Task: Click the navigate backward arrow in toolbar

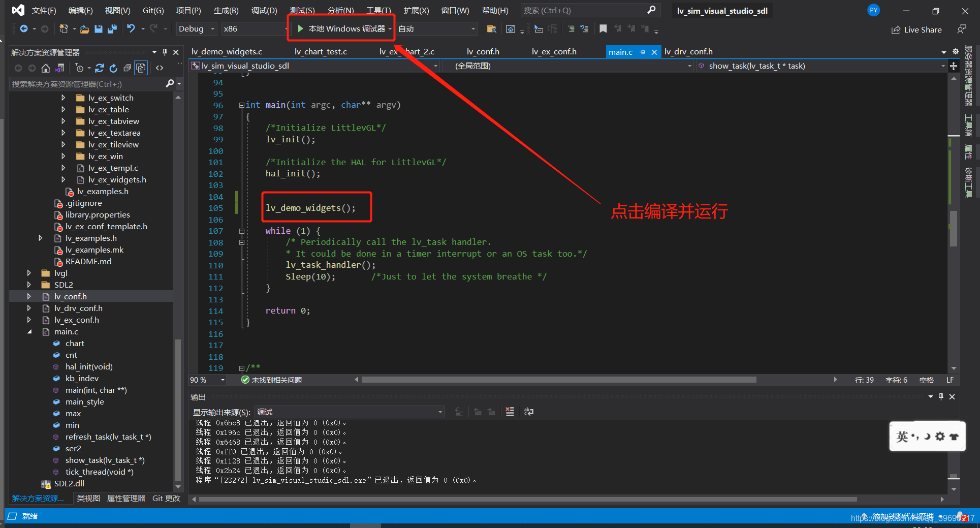Action: (x=23, y=29)
